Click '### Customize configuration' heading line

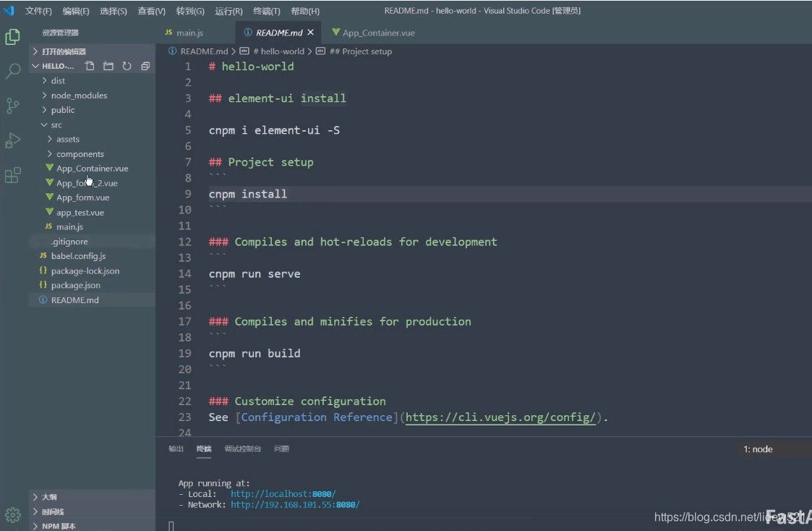pos(297,401)
